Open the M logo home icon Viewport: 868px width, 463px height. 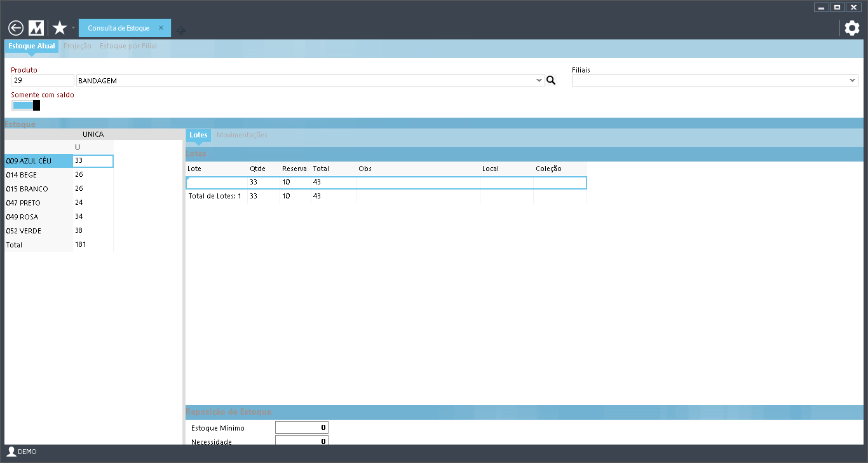(36, 28)
